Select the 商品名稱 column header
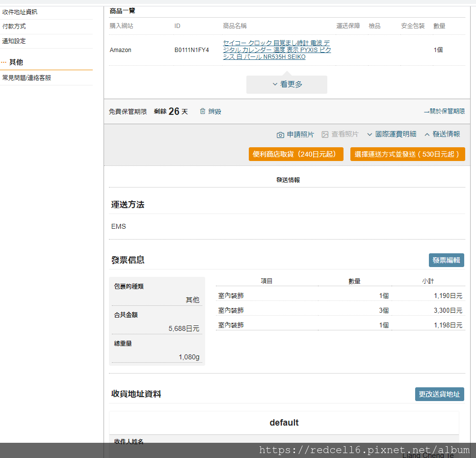Screen dimensions: 476x458 (235, 26)
